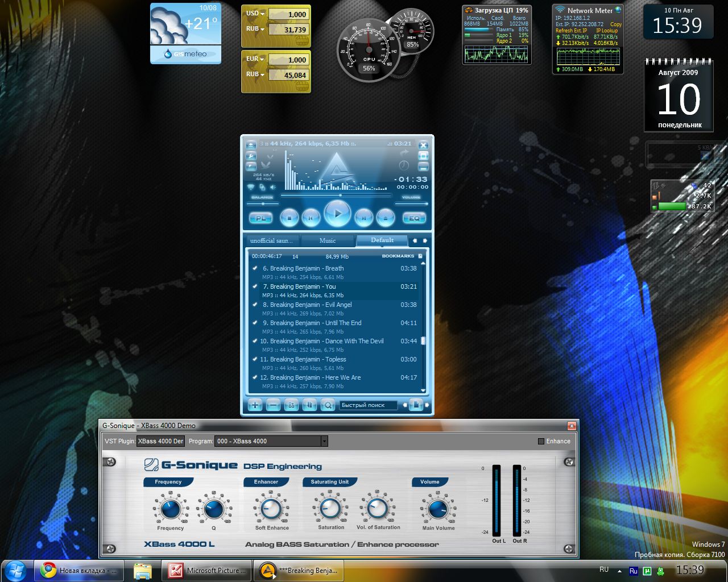Start playback with the AIMP play button
Viewport: 728px width, 582px height.
click(x=337, y=214)
